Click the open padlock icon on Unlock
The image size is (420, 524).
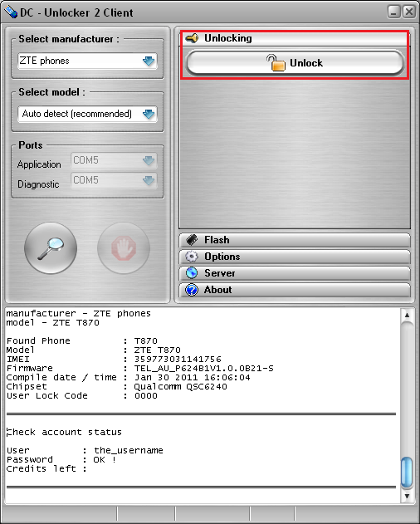[276, 63]
